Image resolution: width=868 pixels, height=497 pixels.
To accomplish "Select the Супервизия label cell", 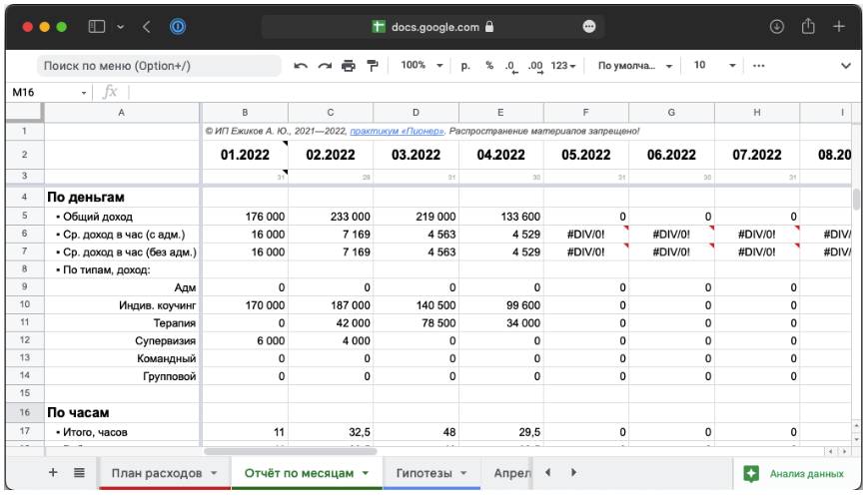I will point(122,340).
